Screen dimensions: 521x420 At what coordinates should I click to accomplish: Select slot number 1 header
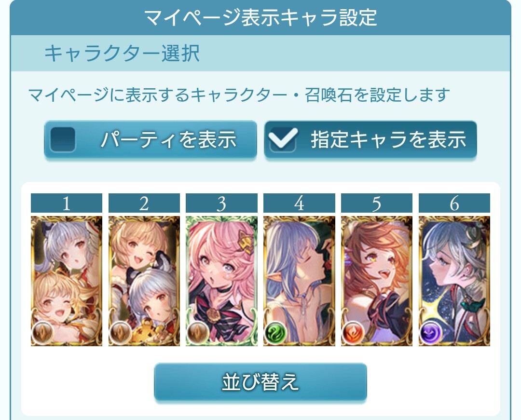coord(67,203)
